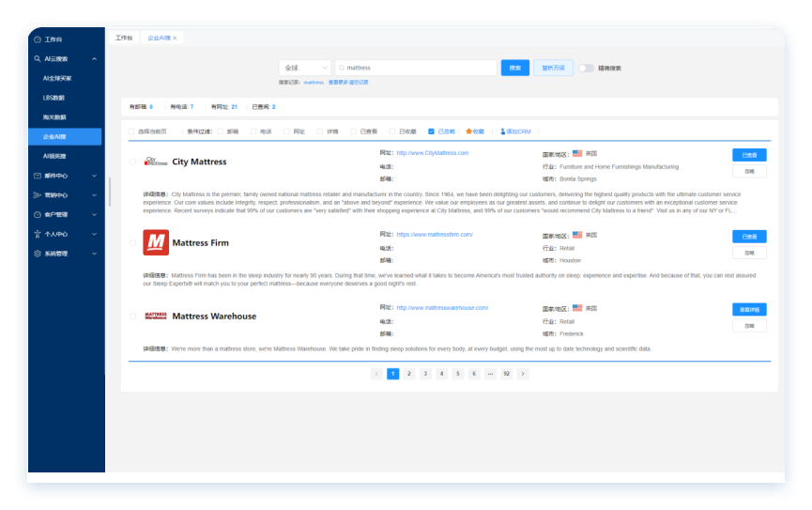Toggle the 精确搜索 exact search switch
The width and height of the screenshot is (812, 510).
pyautogui.click(x=586, y=69)
